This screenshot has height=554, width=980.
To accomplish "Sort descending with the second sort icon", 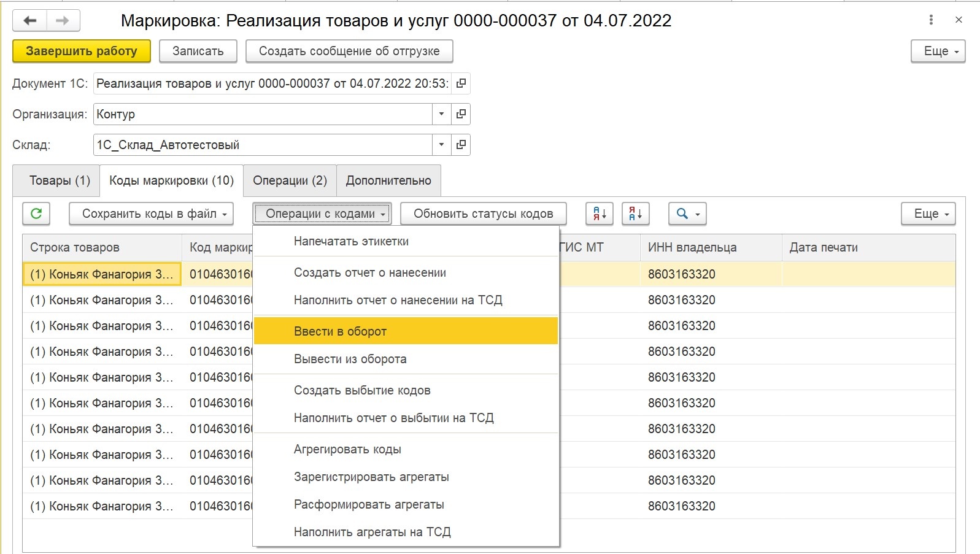I will 636,214.
